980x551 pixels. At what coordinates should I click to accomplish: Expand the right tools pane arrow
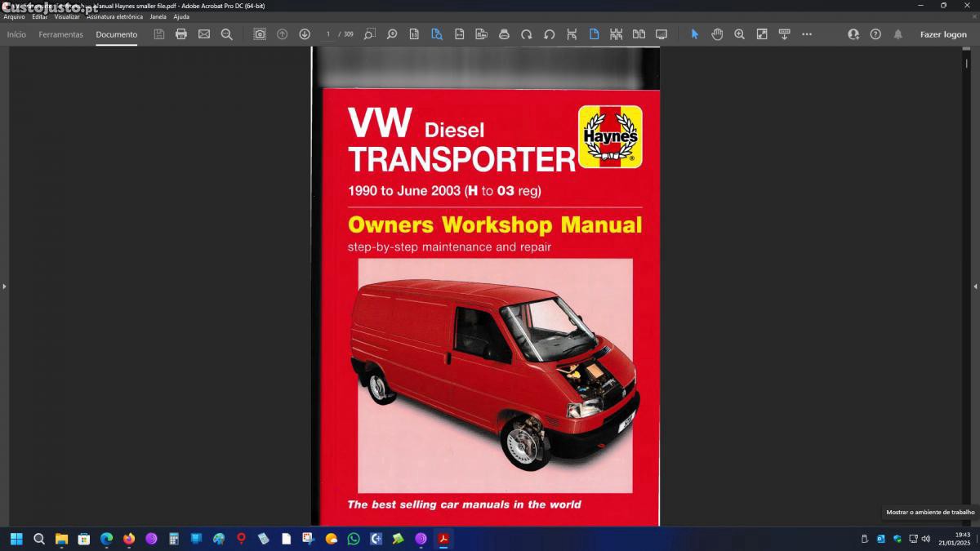pyautogui.click(x=975, y=287)
